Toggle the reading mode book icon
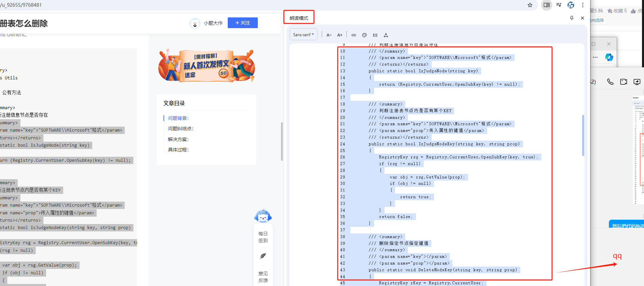 coord(547,5)
